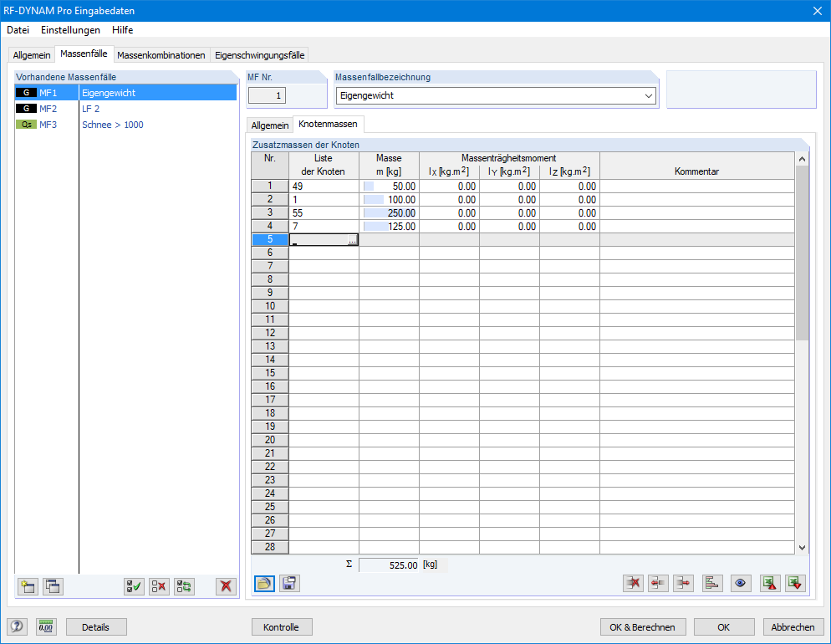Open the Datei menu
Viewport: 831px width, 644px height.
pyautogui.click(x=18, y=29)
